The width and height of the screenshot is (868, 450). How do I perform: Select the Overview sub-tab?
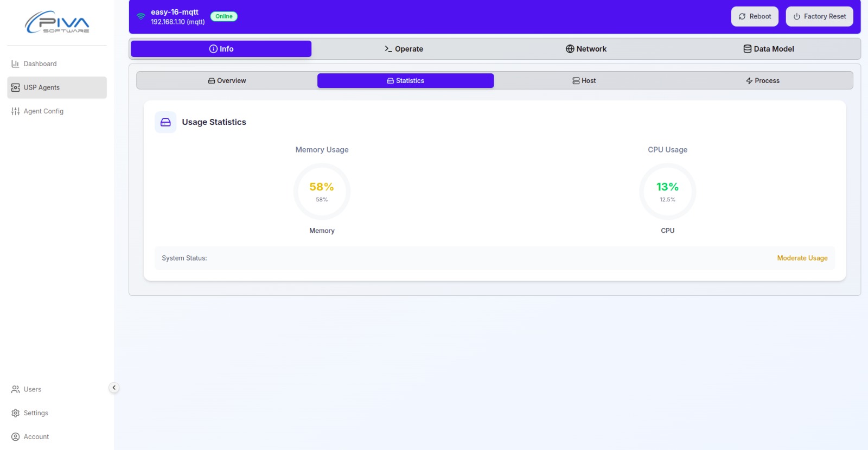227,81
